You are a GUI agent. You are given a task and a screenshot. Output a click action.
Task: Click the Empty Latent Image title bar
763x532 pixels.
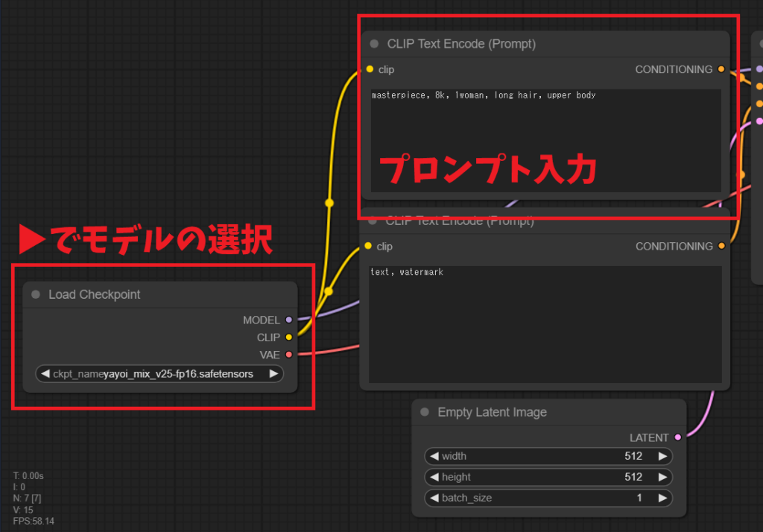pos(492,412)
